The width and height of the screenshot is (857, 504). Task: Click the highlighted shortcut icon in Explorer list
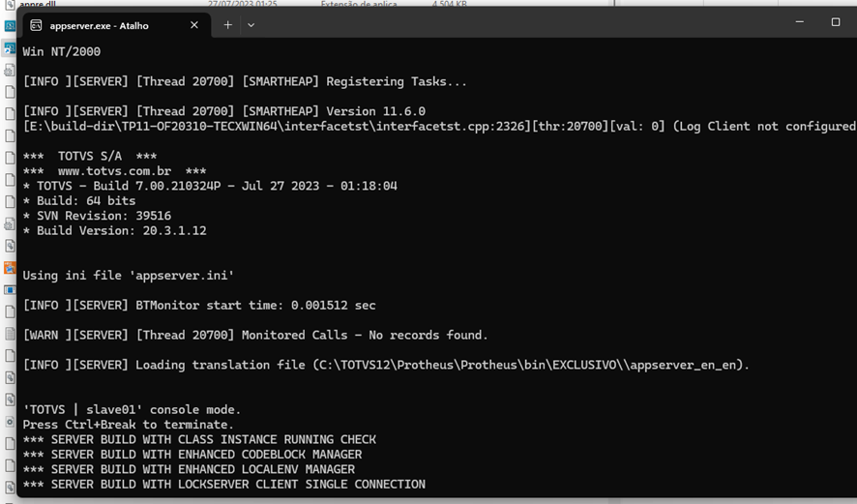coord(10,48)
